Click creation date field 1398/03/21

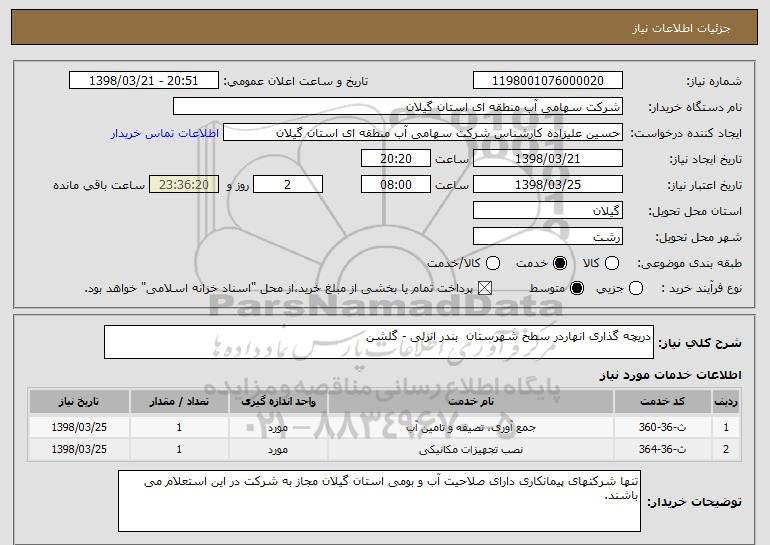(x=548, y=159)
